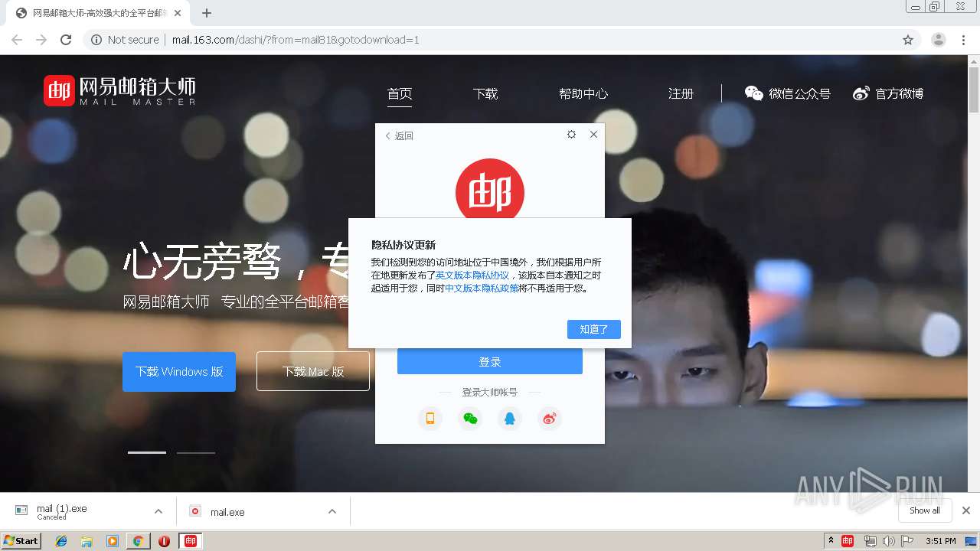Screen dimensions: 980x551
Task: Open the 官方微博 Weibo icon link
Action: pos(888,93)
